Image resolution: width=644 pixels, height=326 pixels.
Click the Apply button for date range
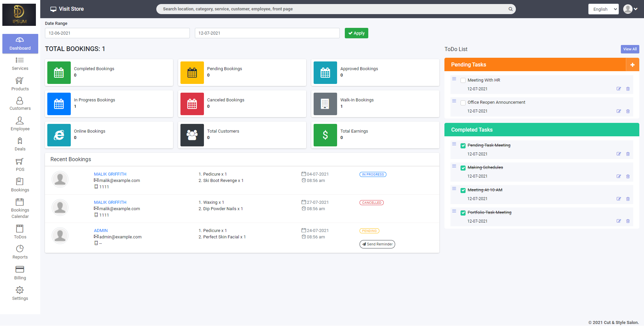356,33
